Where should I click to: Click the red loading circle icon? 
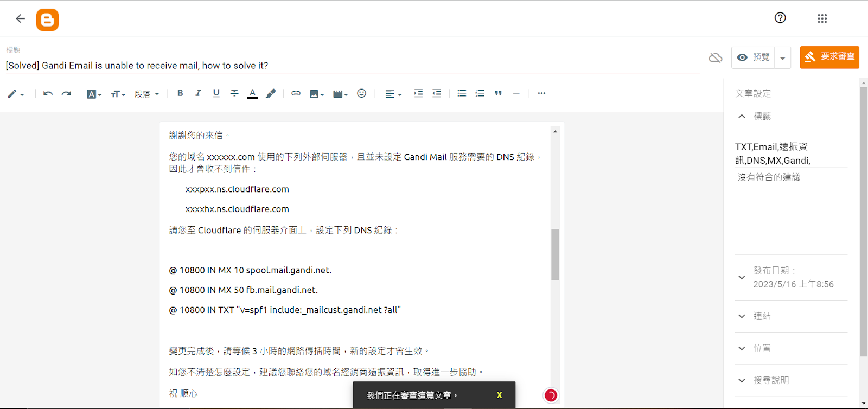551,395
